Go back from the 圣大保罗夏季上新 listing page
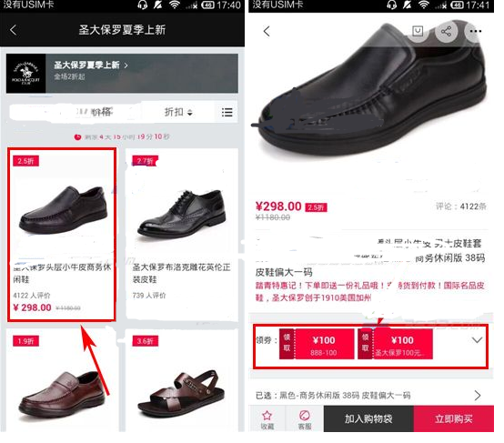 13,30
